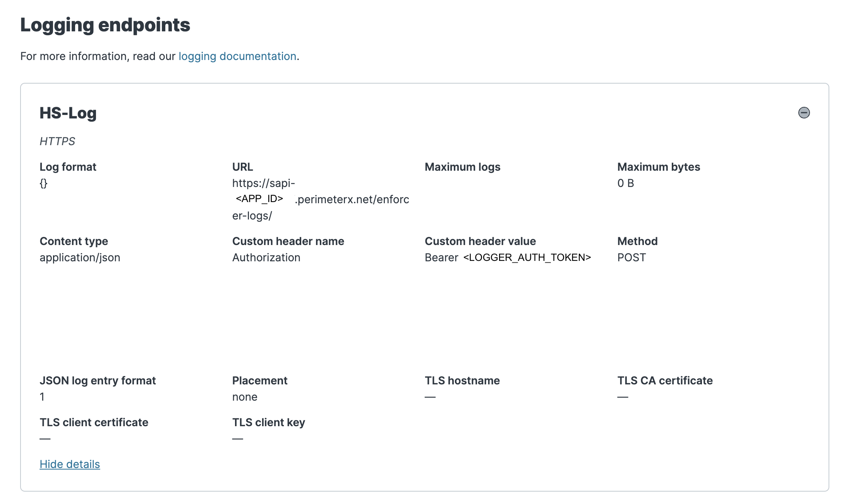Click the Bearer LOGGER_AUTH_TOKEN header value
The image size is (851, 504).
coord(508,257)
